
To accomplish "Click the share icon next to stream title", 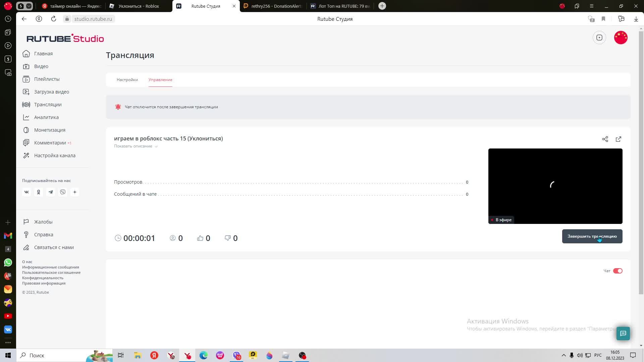I will 605,139.
